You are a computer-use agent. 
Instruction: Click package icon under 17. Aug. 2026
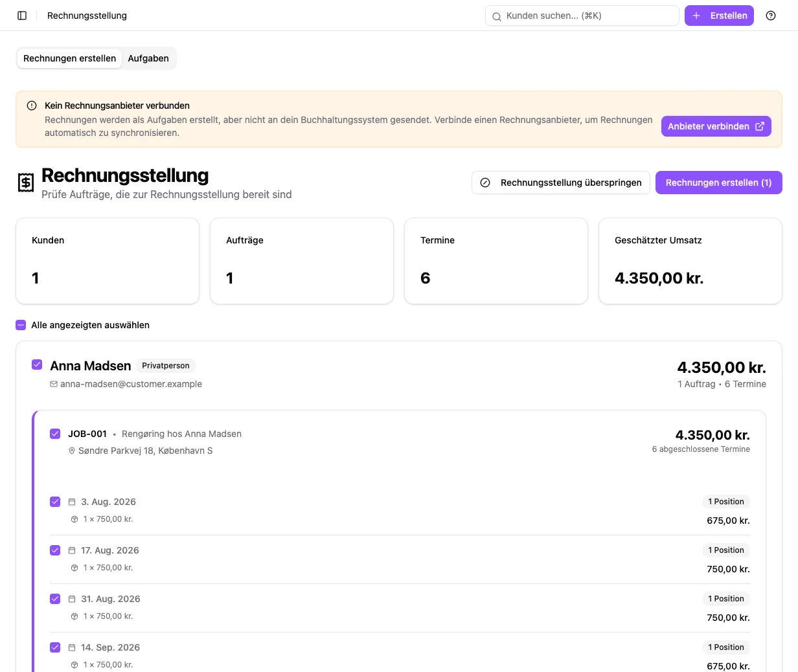click(x=74, y=568)
